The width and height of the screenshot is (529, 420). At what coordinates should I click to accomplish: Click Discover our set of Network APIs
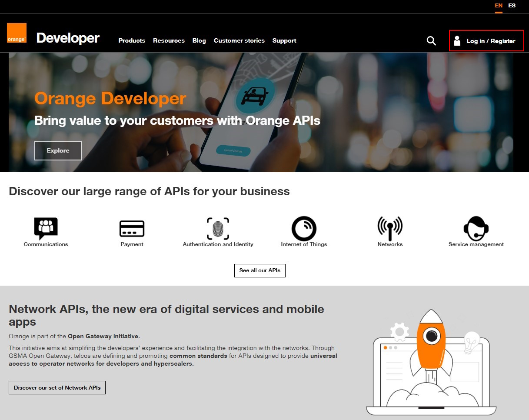pos(57,387)
